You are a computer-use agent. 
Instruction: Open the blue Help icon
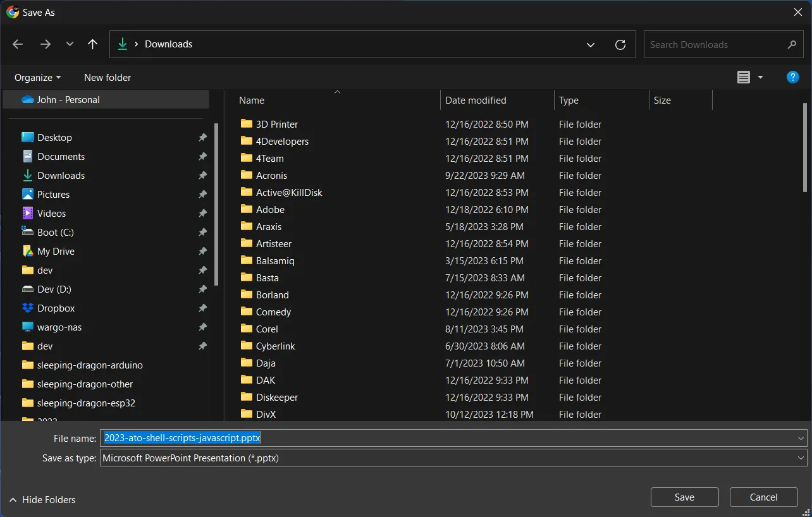tap(792, 77)
